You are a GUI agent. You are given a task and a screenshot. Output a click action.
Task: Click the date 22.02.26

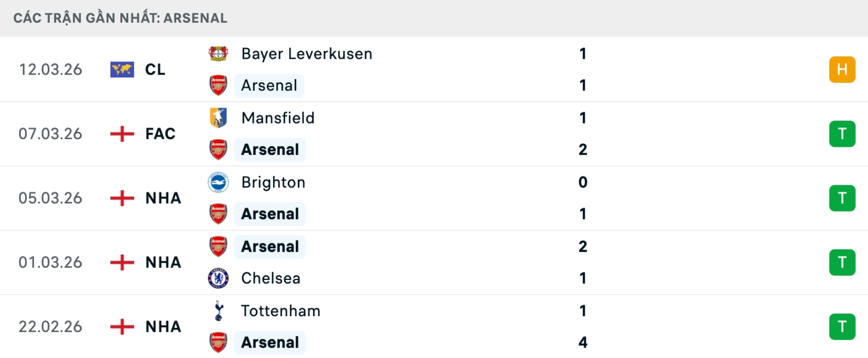click(51, 327)
